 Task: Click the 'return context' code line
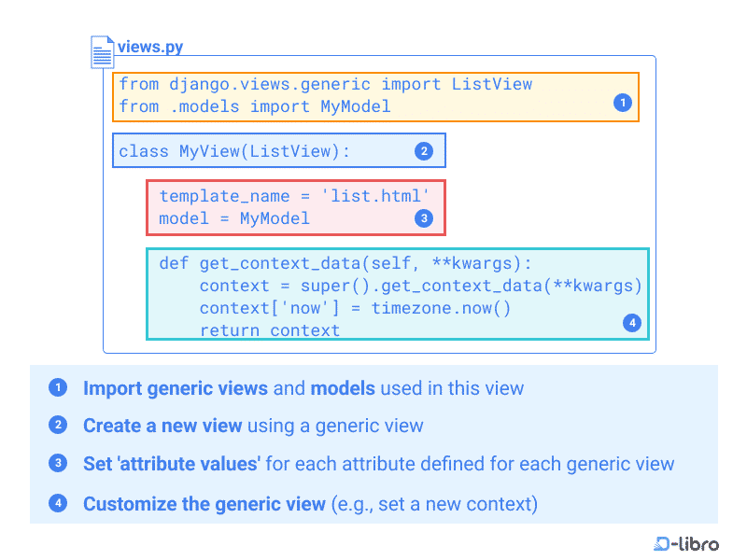[269, 330]
